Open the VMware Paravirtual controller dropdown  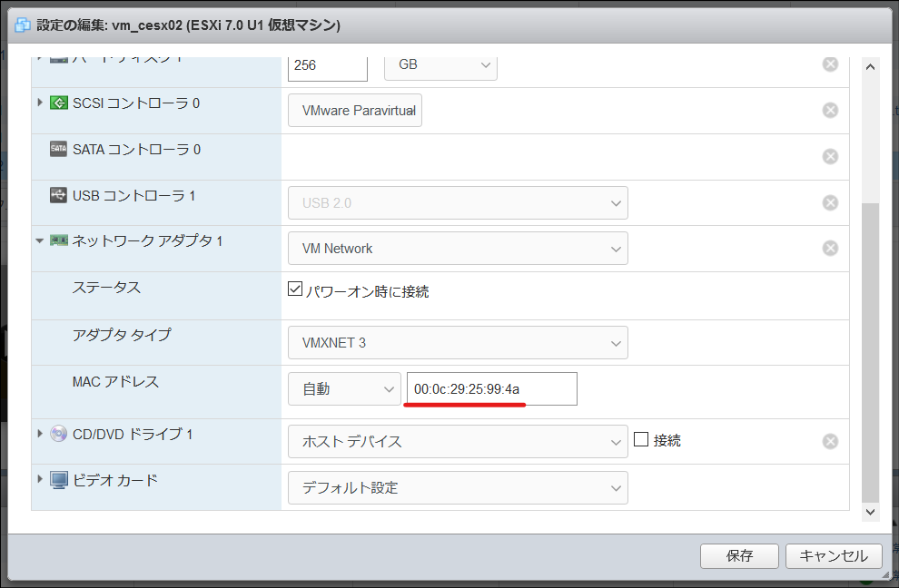pyautogui.click(x=355, y=111)
